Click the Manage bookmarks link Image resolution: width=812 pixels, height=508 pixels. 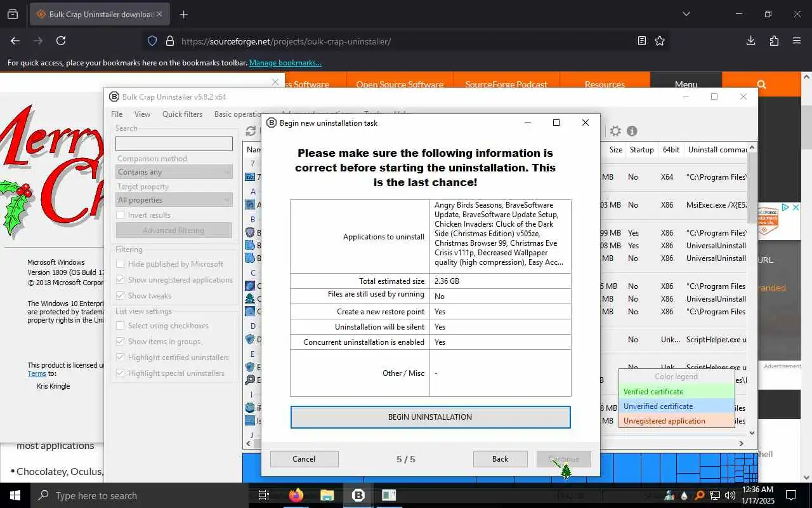coord(285,63)
